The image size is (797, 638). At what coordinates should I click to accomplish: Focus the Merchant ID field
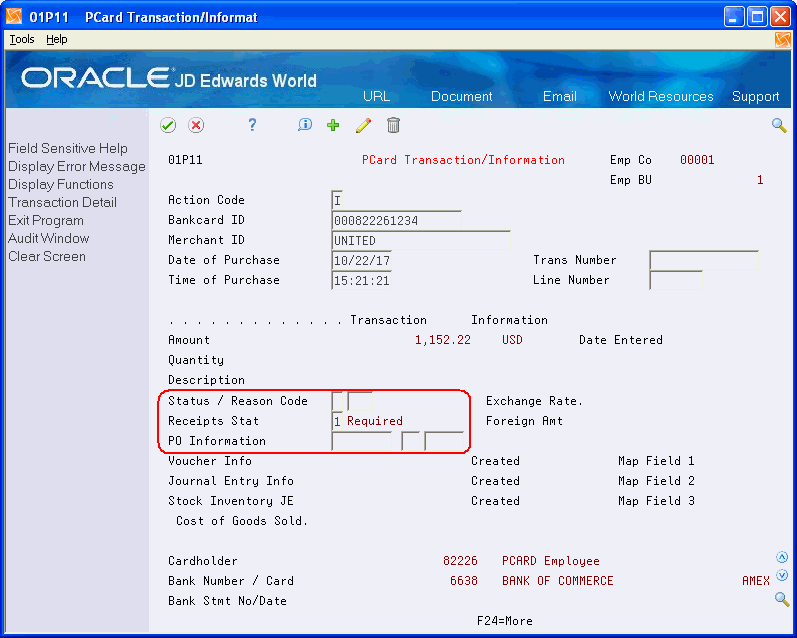[x=421, y=240]
